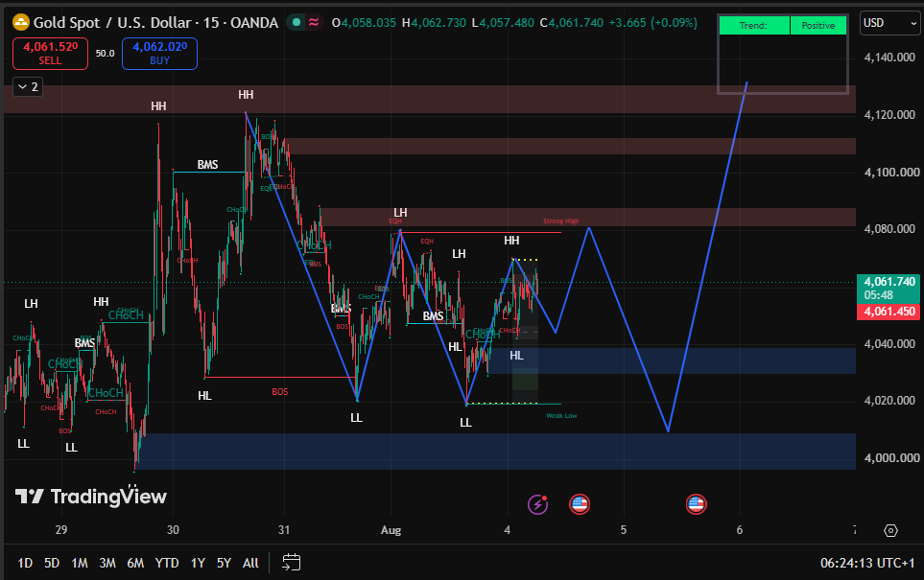The height and width of the screenshot is (580, 924).
Task: Click the 50.0 spread value
Action: click(x=105, y=53)
